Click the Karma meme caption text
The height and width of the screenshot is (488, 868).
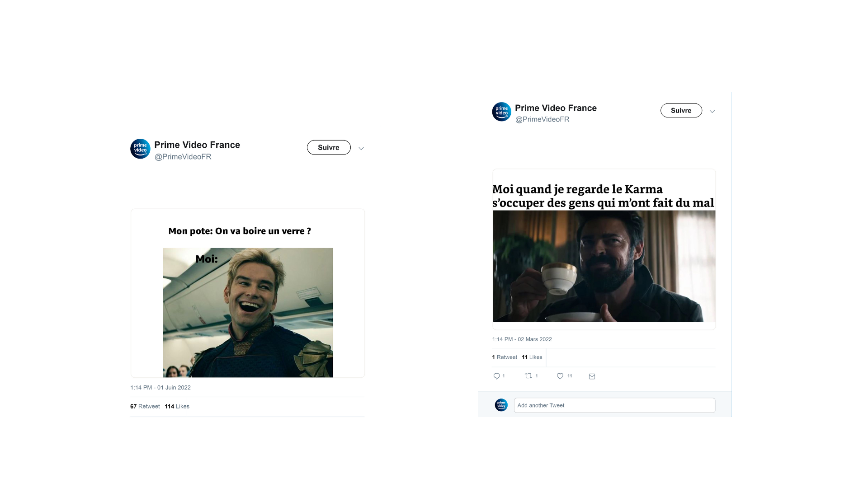603,196
